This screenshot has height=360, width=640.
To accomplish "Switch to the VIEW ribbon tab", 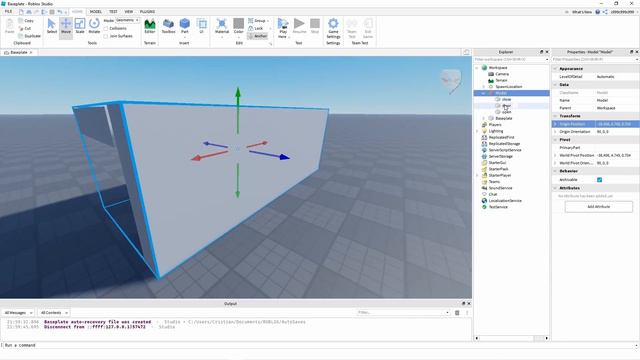I will 129,12.
